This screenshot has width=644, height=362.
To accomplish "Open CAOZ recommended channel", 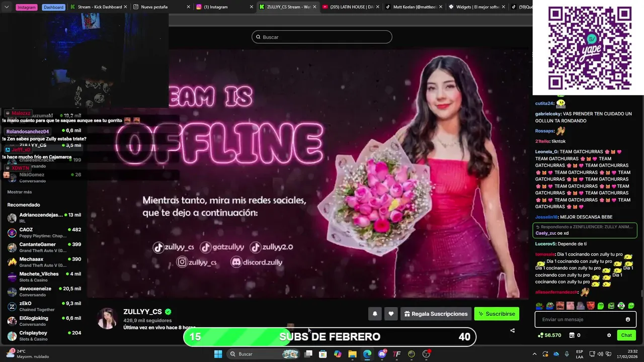I will 44,232.
